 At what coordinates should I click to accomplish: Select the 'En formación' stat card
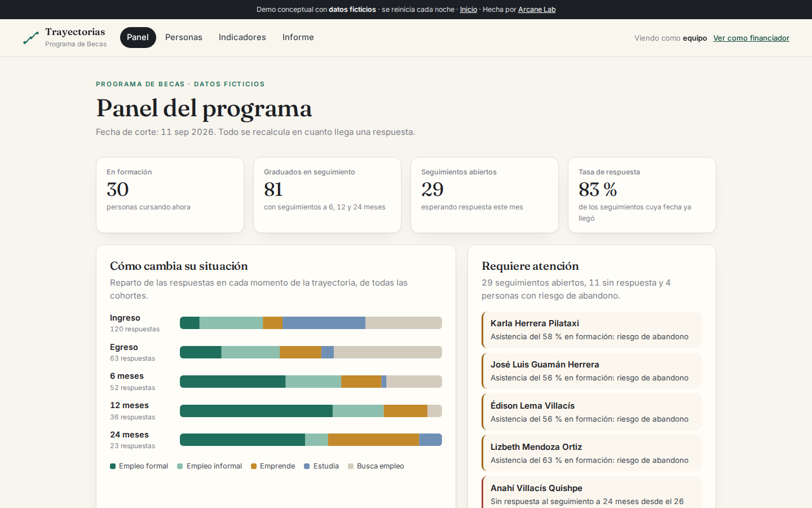[x=170, y=195]
